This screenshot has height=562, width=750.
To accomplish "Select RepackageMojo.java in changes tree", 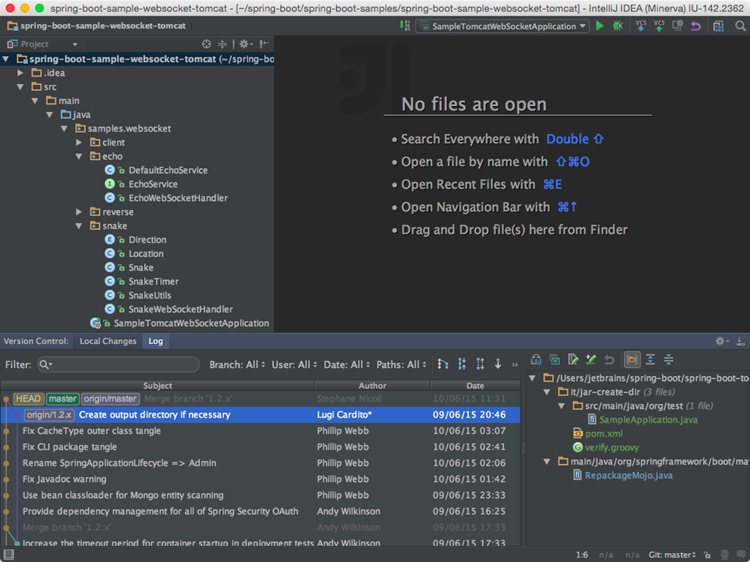I will click(x=629, y=475).
